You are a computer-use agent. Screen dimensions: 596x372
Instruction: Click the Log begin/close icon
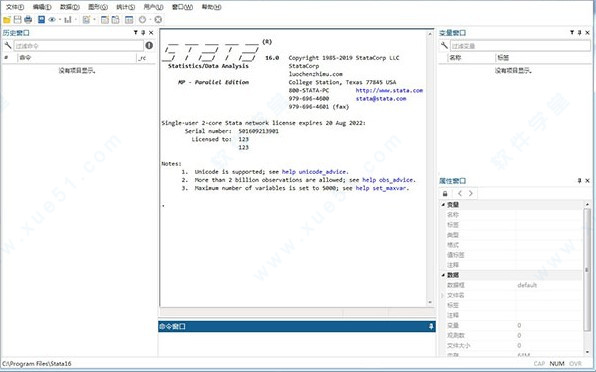[41, 20]
